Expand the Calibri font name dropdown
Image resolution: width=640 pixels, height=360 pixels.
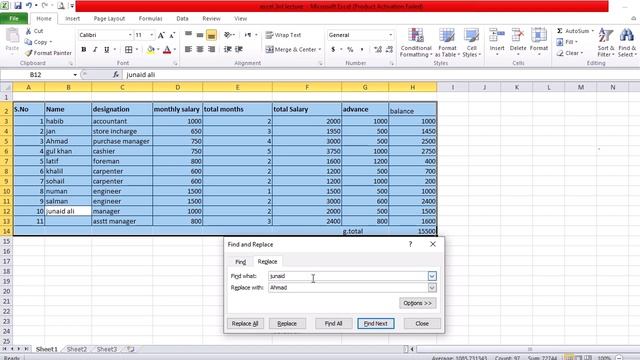[x=130, y=35]
